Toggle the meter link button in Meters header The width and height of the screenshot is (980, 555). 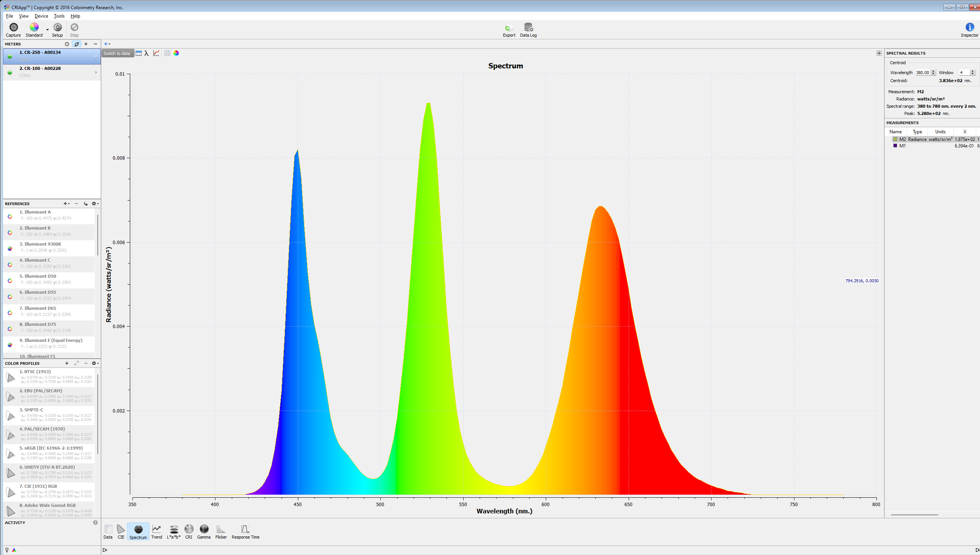tap(77, 44)
